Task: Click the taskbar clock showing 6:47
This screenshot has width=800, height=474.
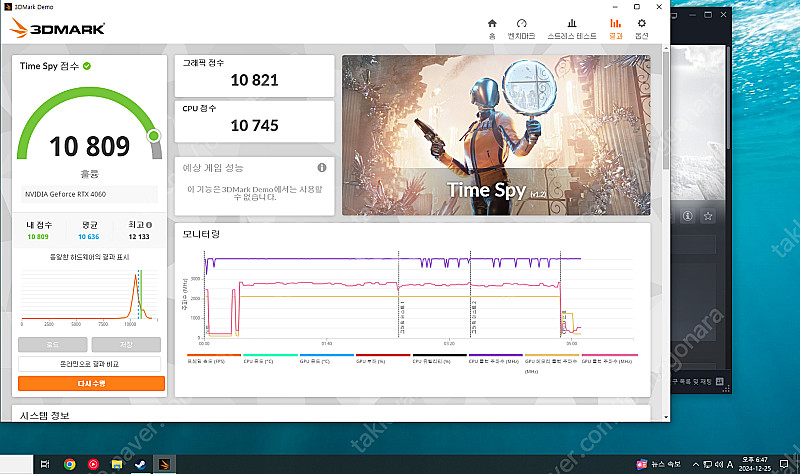Action: point(755,464)
